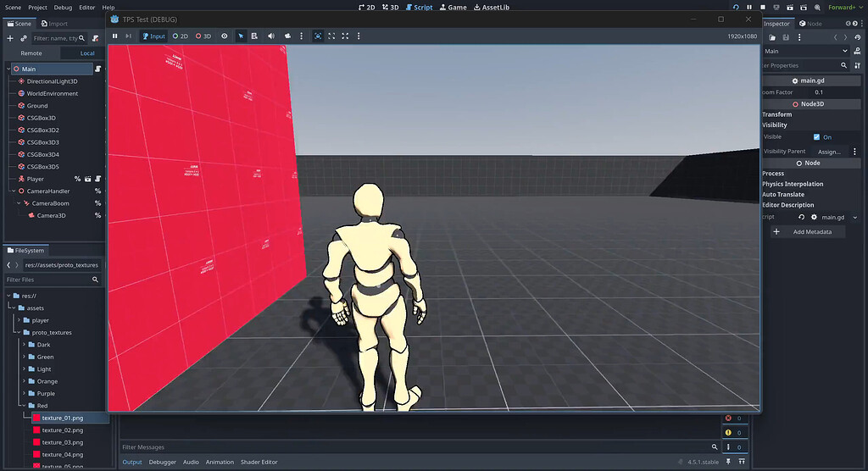Viewport: 868px width, 471px height.
Task: Switch to the Script workspace
Action: coord(419,7)
